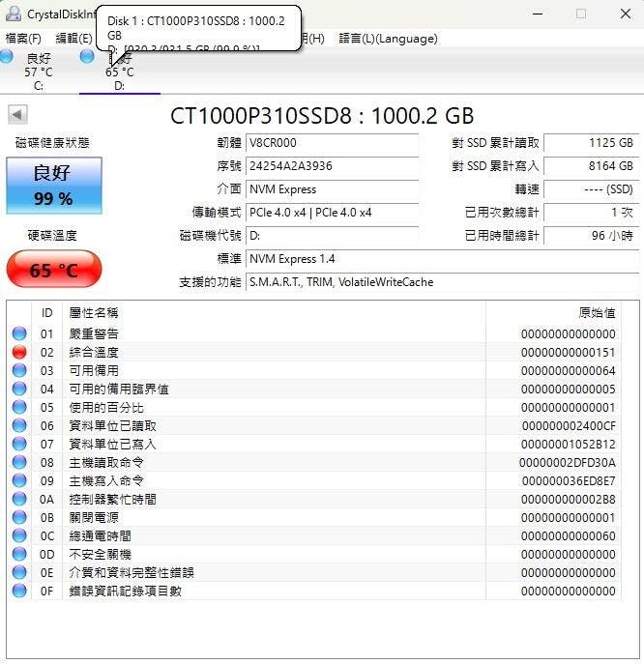The height and width of the screenshot is (664, 644).
Task: Click the rotation rate field ---- (SSD)
Action: tap(592, 189)
